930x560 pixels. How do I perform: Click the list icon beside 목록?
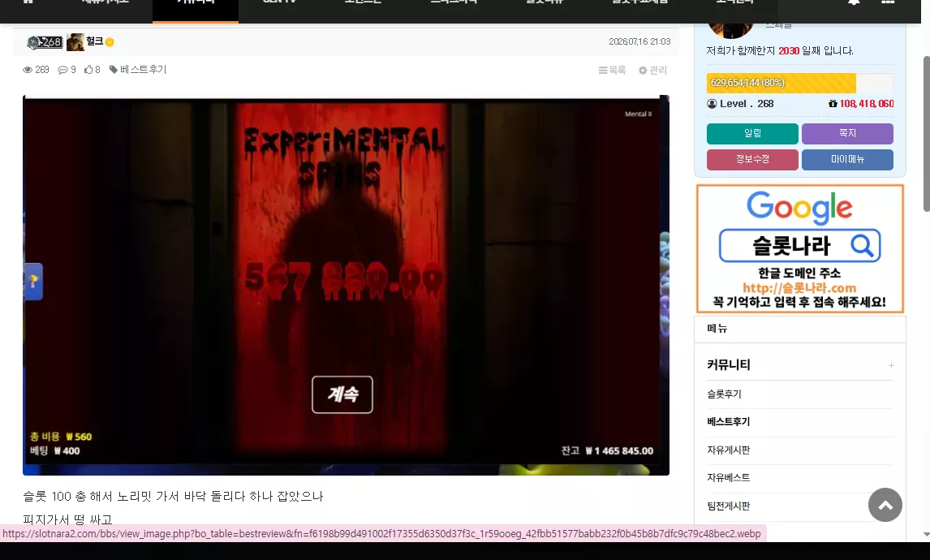coord(603,70)
